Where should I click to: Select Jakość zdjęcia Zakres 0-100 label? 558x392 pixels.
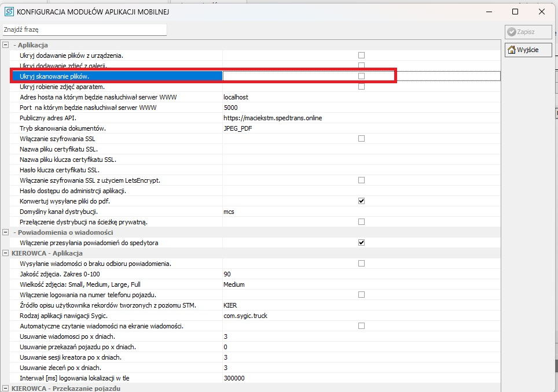coord(60,274)
